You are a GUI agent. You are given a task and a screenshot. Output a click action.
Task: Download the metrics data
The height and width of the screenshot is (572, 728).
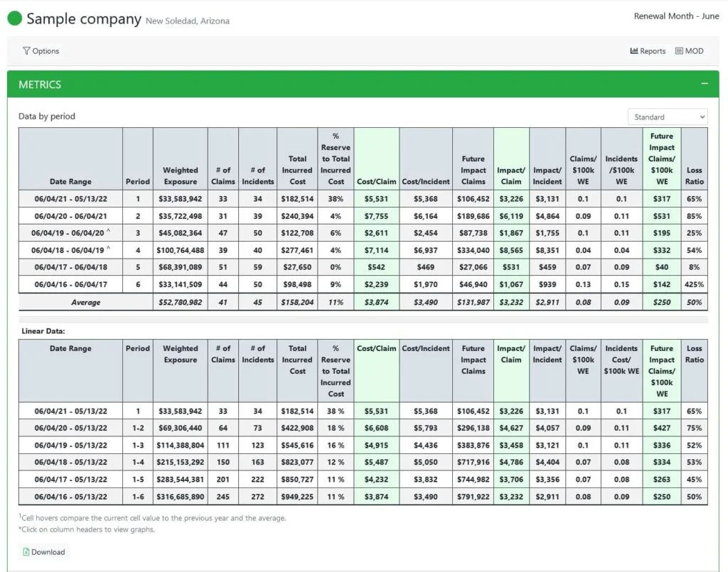[x=44, y=552]
